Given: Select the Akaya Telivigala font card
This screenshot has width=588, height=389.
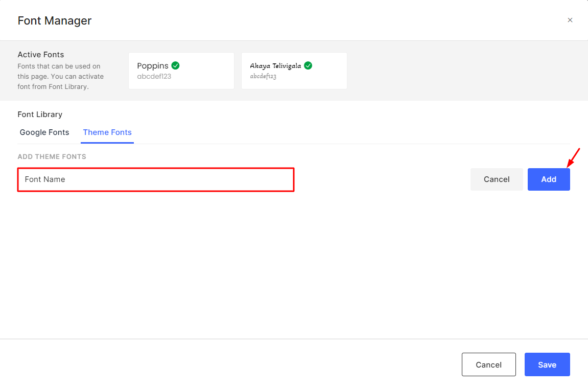Looking at the screenshot, I should [294, 71].
